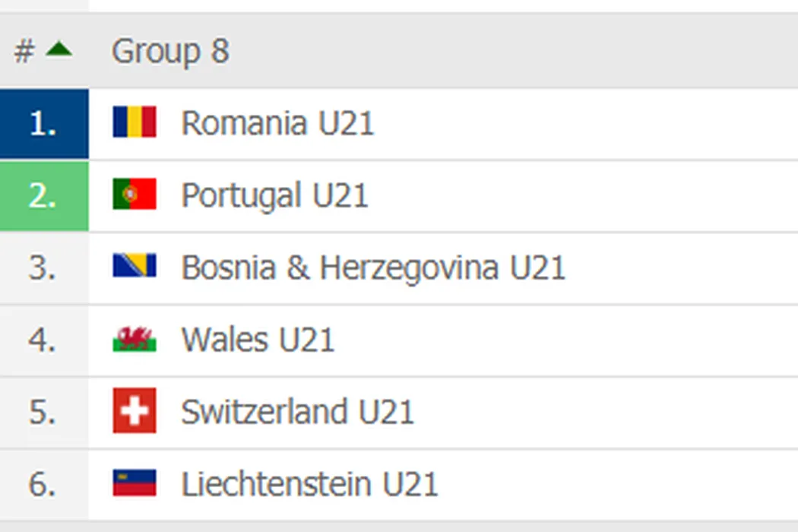The height and width of the screenshot is (532, 798).
Task: Select rank number 4 cell
Action: [43, 340]
